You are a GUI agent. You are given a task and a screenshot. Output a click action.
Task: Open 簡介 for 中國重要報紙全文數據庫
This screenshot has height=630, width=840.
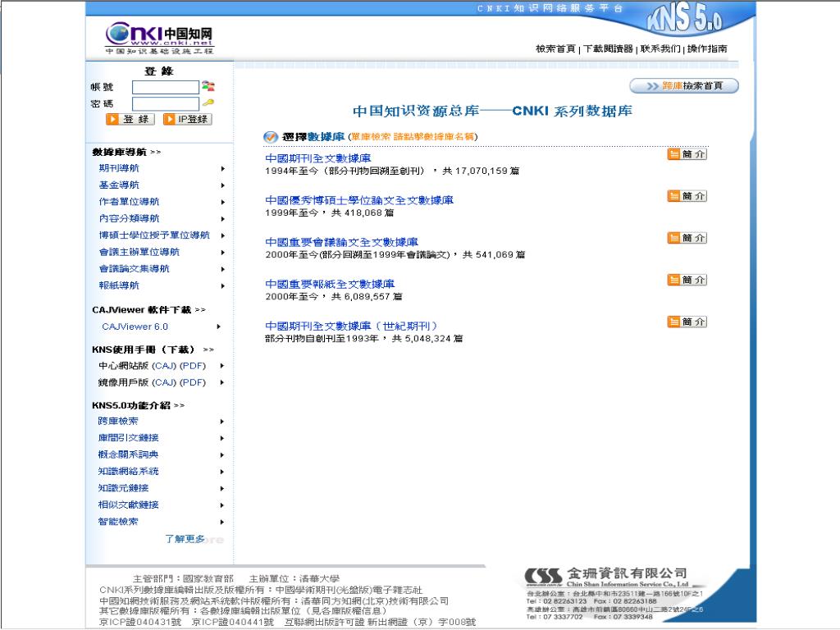687,280
